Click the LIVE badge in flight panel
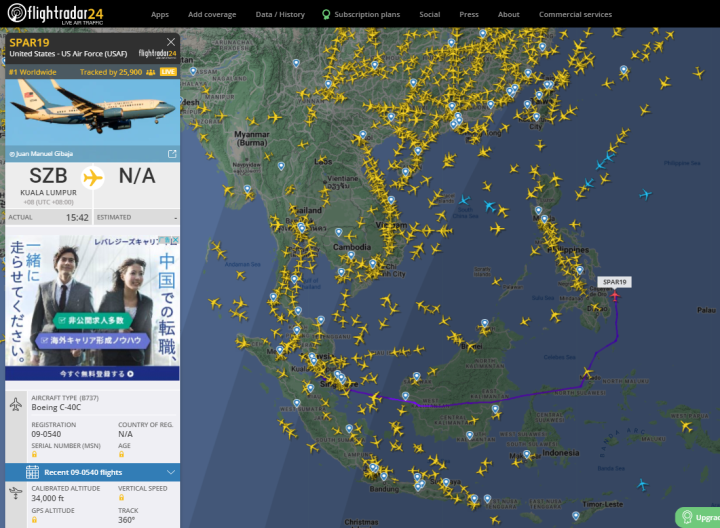720x528 pixels. pos(168,72)
